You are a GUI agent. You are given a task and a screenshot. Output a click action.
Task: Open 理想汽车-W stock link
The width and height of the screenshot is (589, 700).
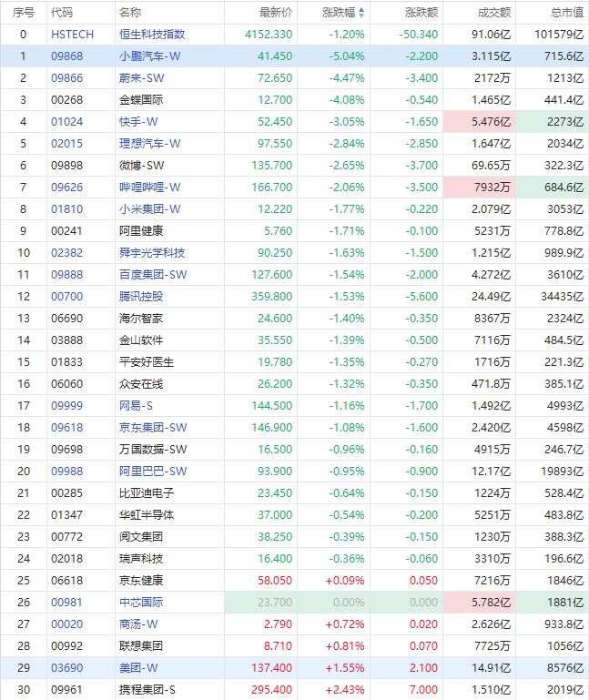(149, 144)
